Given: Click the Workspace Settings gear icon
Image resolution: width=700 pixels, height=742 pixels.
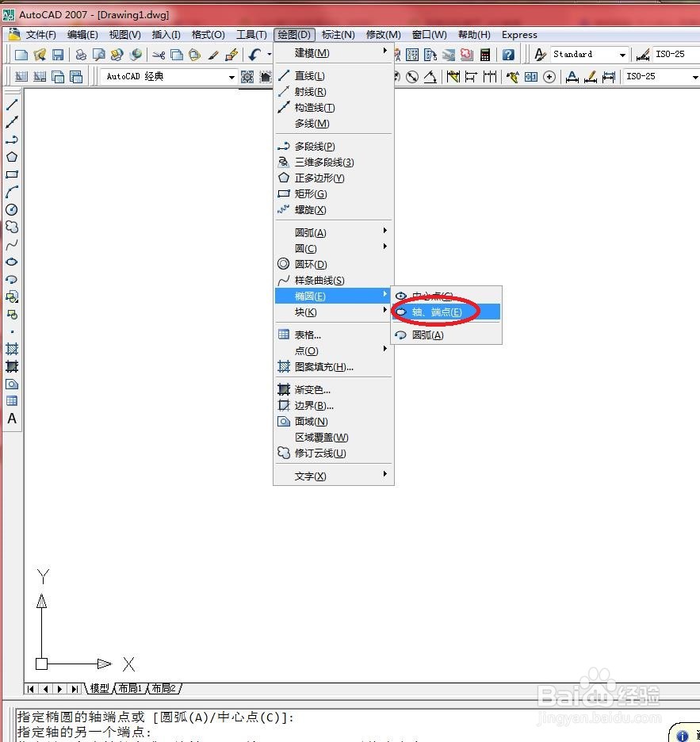Looking at the screenshot, I should (x=247, y=77).
